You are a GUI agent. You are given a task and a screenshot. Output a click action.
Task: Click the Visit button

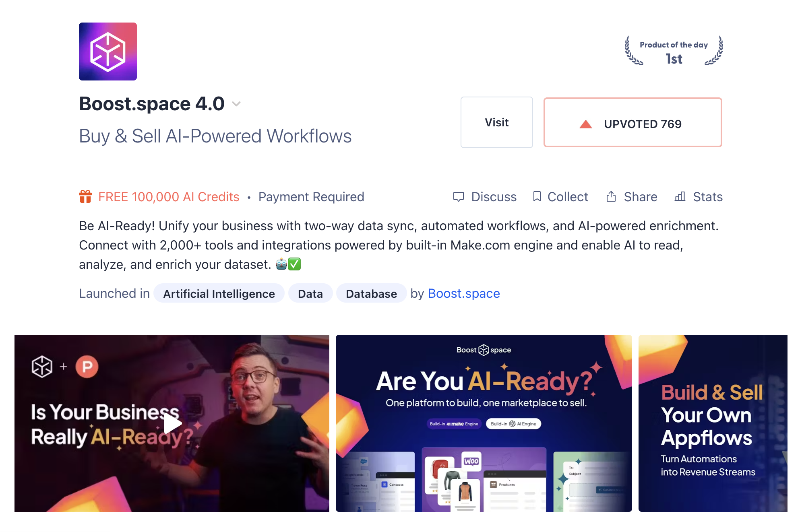[x=497, y=122]
